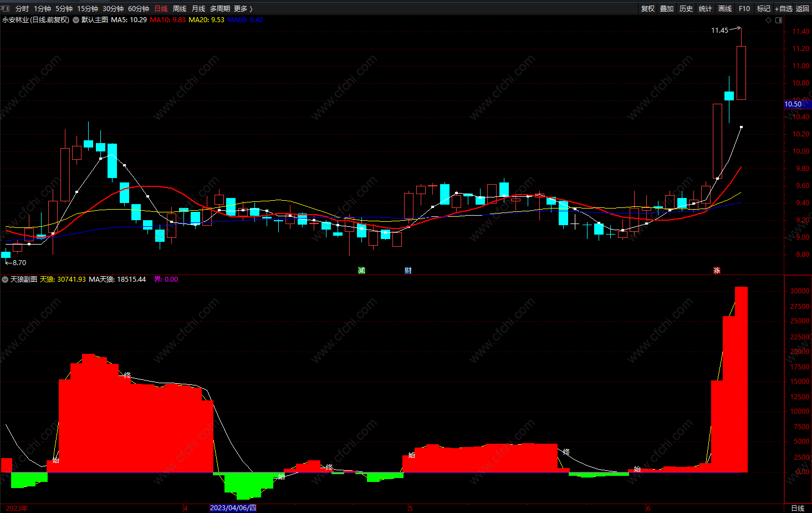Switch to 30分钟 period tab
The width and height of the screenshot is (812, 513).
click(x=113, y=8)
